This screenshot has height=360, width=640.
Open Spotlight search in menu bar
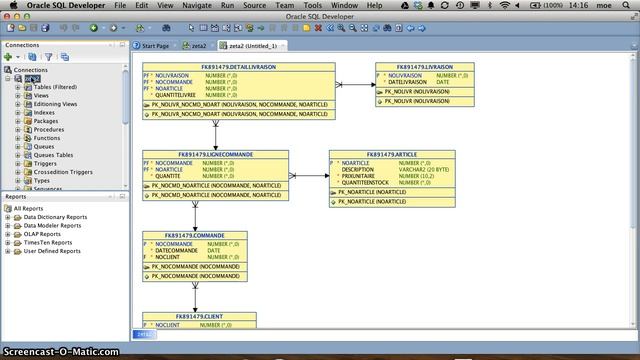[x=626, y=5]
